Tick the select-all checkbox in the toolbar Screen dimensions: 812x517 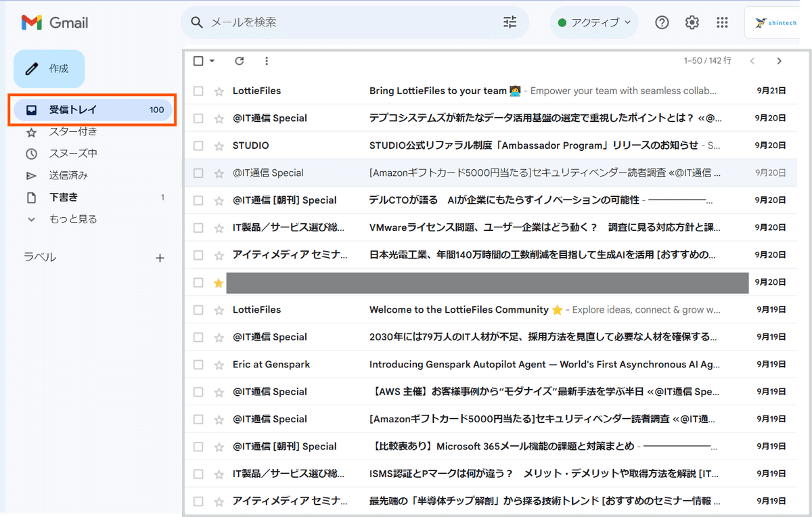[x=198, y=61]
